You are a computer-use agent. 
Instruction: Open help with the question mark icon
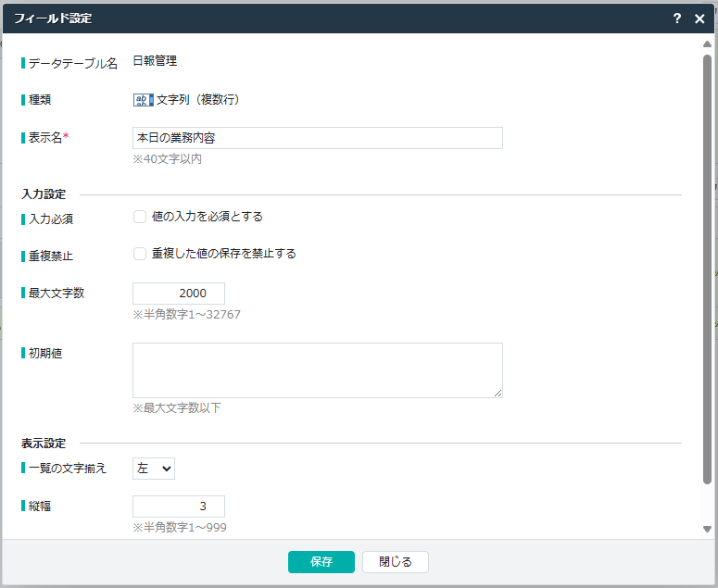click(677, 19)
